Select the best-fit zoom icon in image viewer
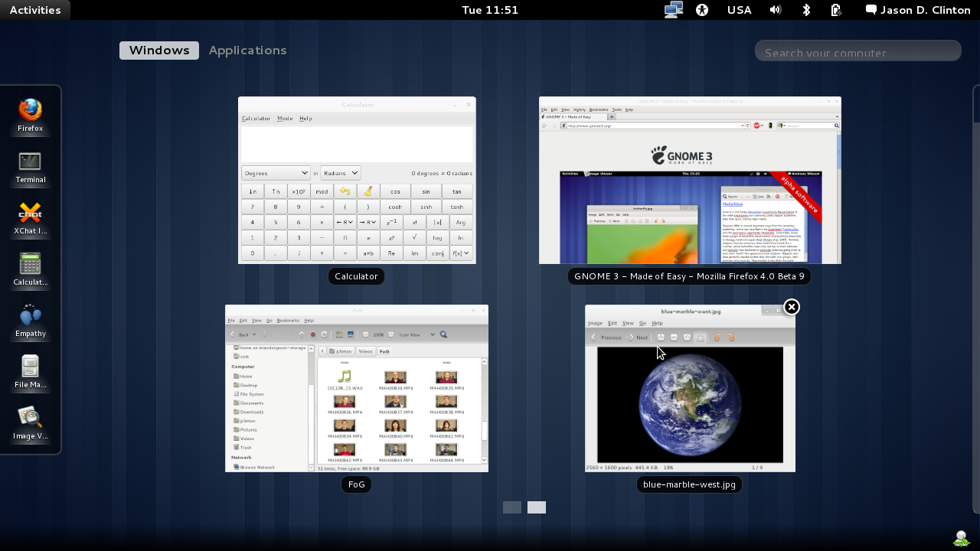Screen dimensions: 980x551 [701, 337]
